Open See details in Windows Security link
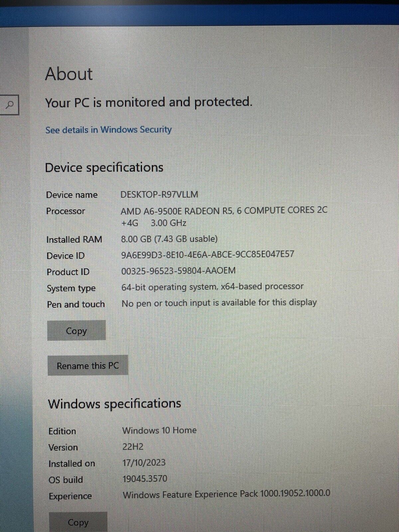Viewport: 399px width, 532px height. coord(108,130)
